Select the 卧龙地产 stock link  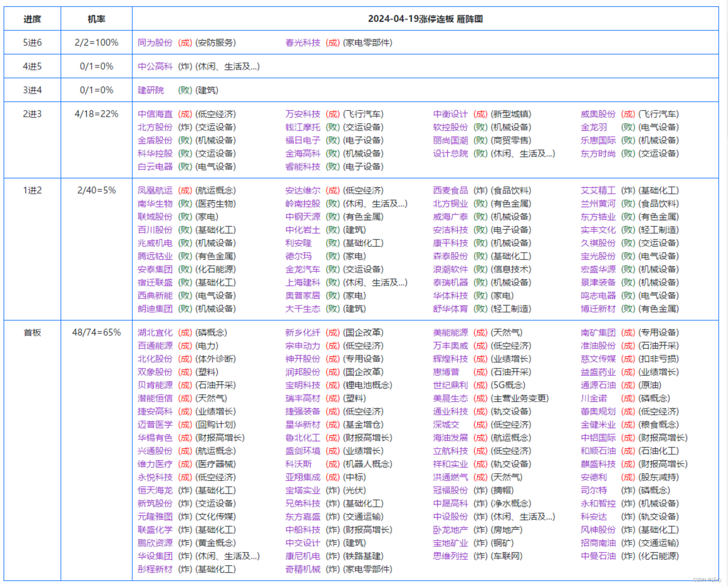tap(450, 530)
